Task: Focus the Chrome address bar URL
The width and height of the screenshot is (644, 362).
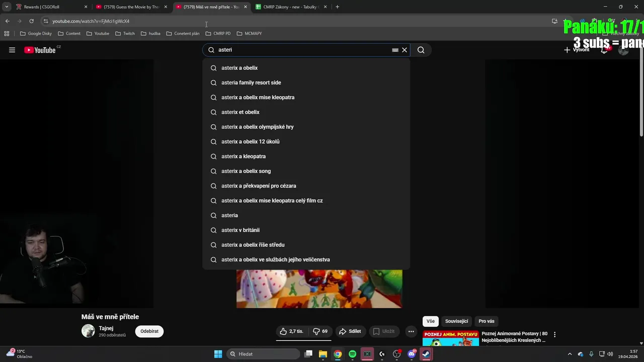Action: coord(91,21)
